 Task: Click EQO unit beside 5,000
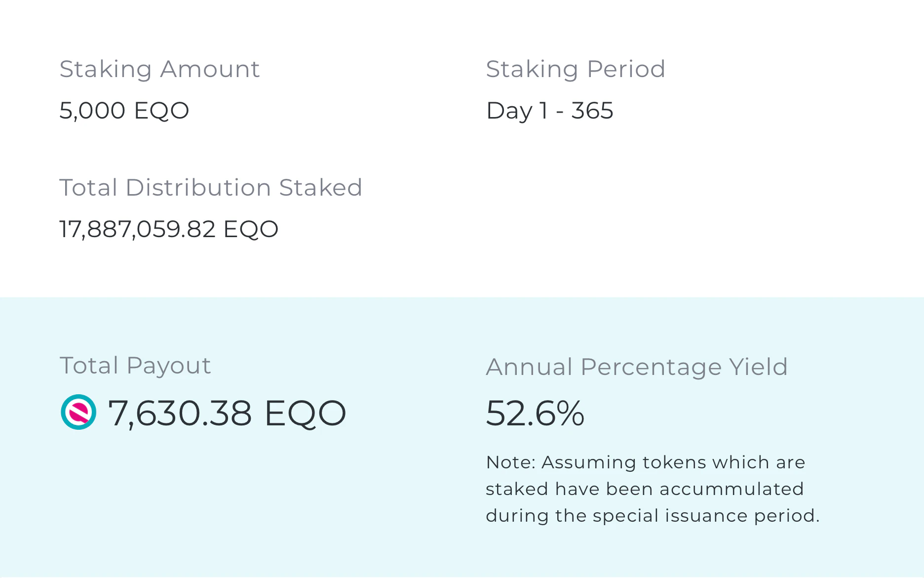pos(161,110)
